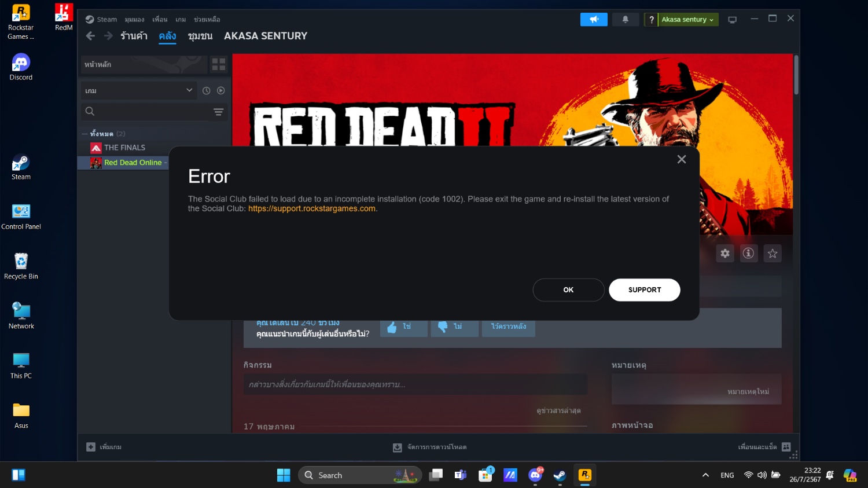Toggle favorite with the star icon

[x=773, y=253]
